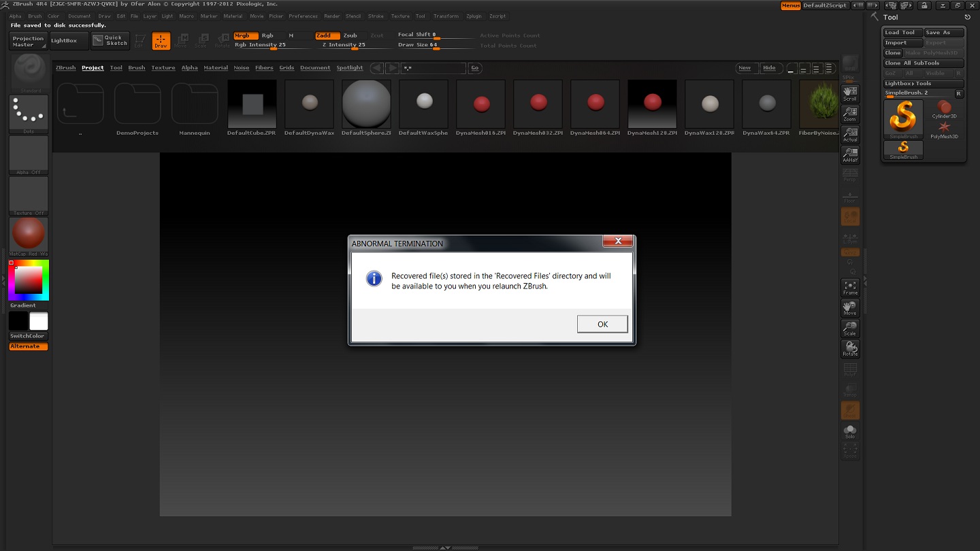
Task: Click the Scroll canvas icon
Action: click(x=850, y=94)
